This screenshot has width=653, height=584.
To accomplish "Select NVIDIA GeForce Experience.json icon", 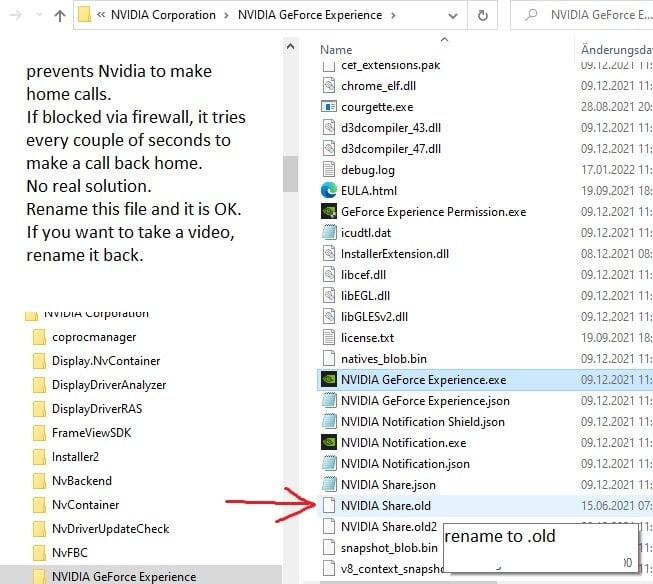I will point(329,400).
